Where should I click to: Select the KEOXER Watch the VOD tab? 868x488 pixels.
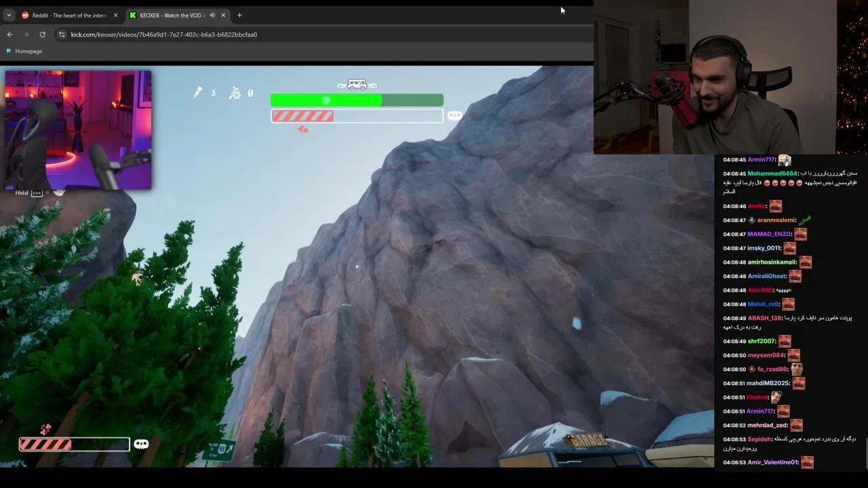(x=178, y=15)
